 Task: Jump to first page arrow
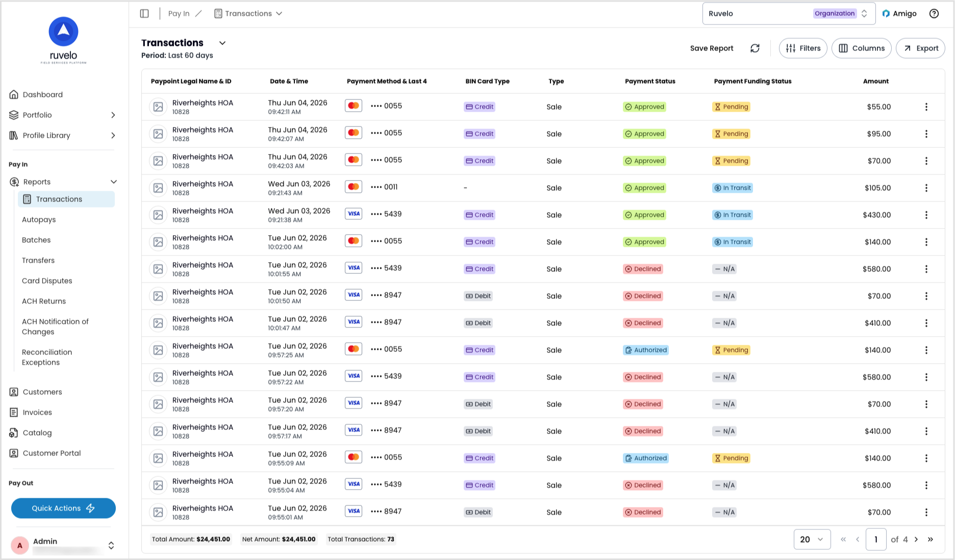click(843, 540)
